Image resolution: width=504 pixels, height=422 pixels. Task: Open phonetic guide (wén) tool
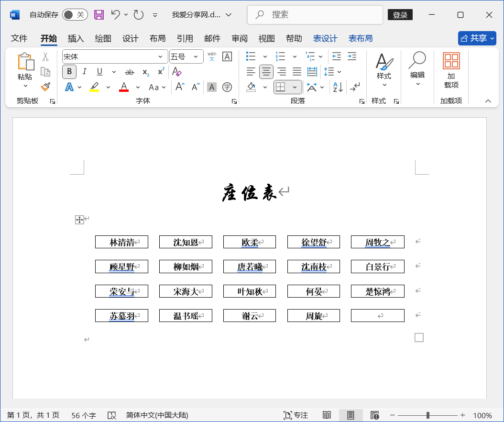(x=212, y=56)
